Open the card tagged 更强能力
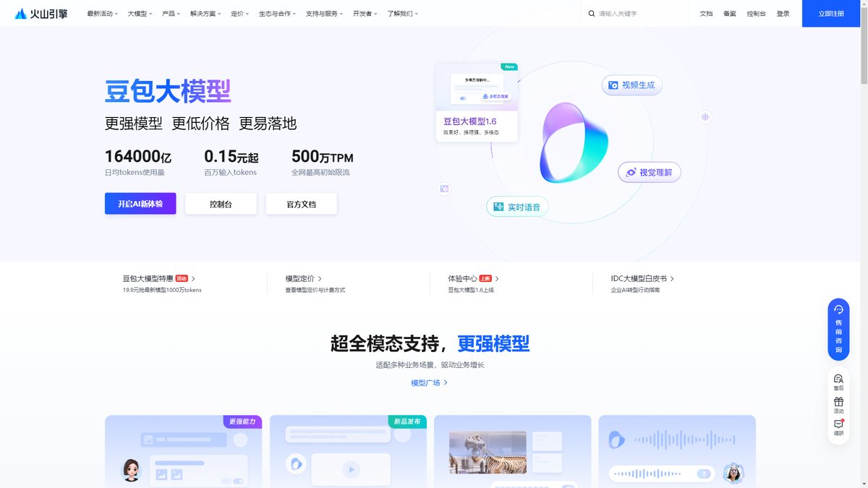The image size is (868, 488). (x=184, y=451)
